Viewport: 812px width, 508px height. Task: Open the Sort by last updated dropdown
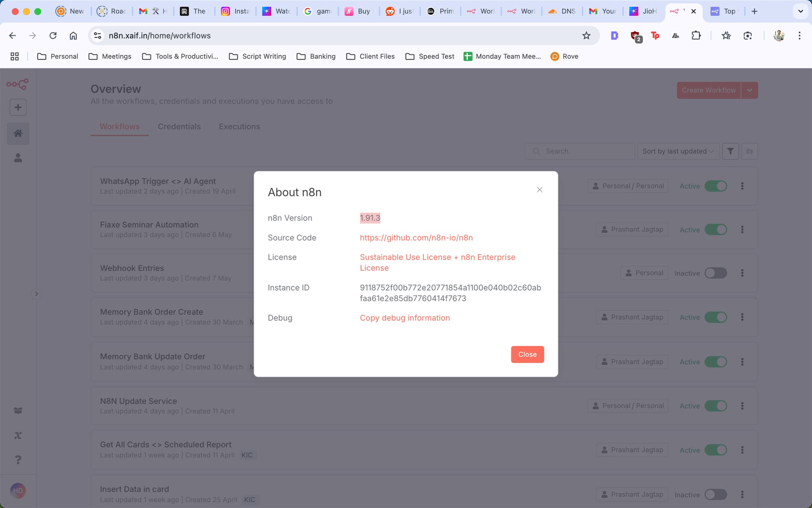(x=678, y=151)
